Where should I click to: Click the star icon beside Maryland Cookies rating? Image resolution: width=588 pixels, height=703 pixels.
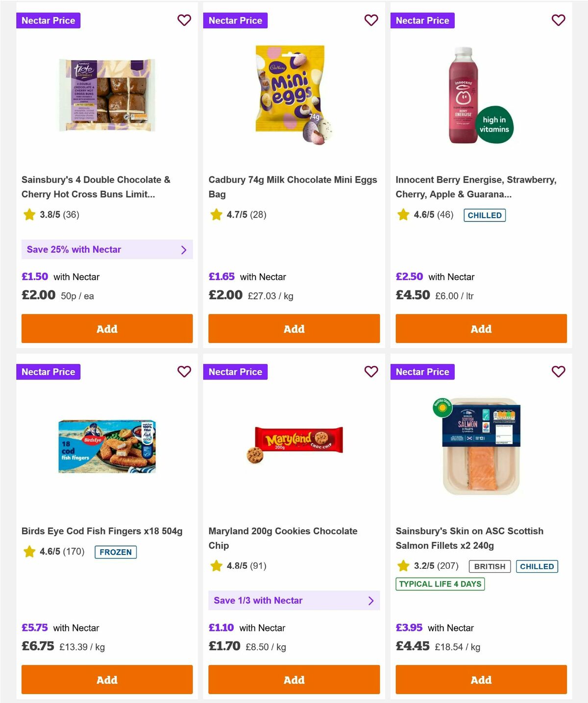pyautogui.click(x=216, y=566)
